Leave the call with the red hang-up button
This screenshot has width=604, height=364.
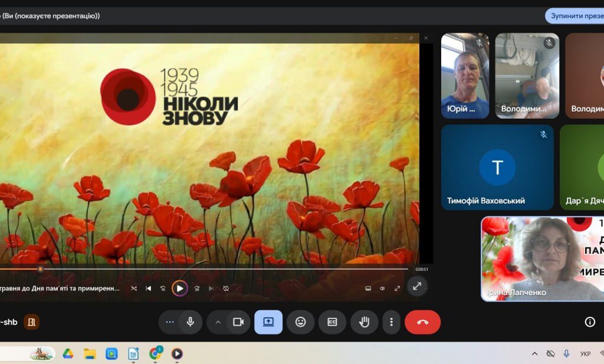pyautogui.click(x=422, y=322)
